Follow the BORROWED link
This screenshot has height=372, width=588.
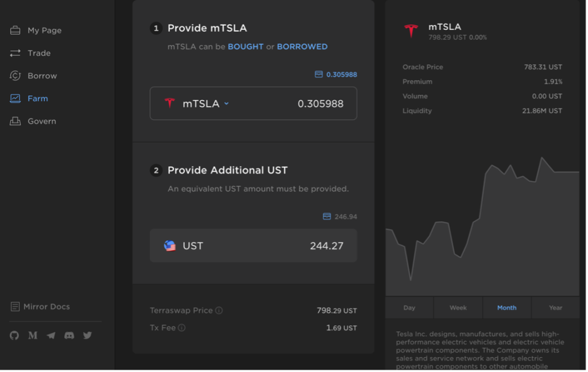(303, 47)
